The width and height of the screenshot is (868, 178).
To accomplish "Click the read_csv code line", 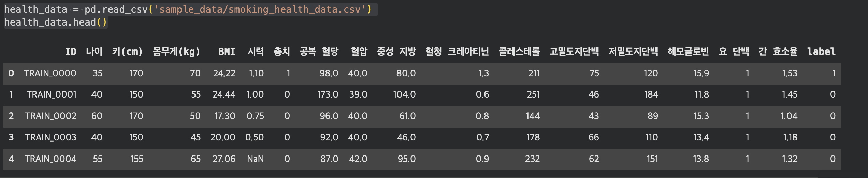I will click(x=188, y=9).
